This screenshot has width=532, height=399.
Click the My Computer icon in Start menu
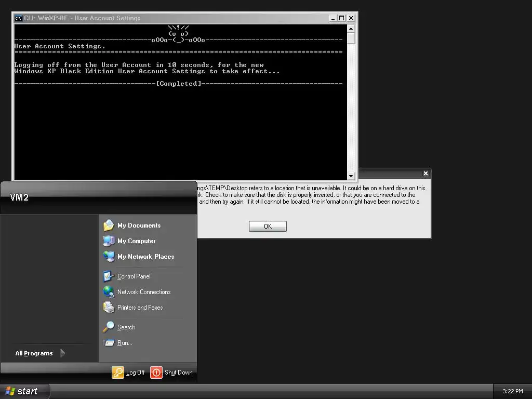tap(109, 241)
